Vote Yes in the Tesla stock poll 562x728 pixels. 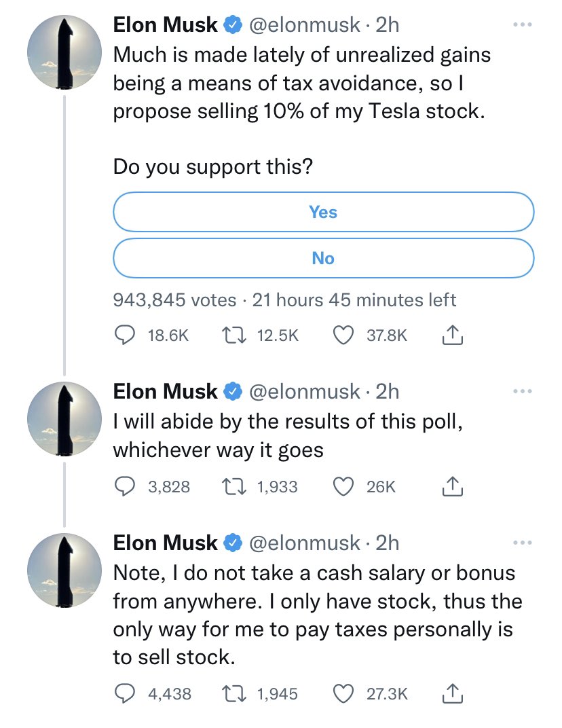(x=324, y=212)
